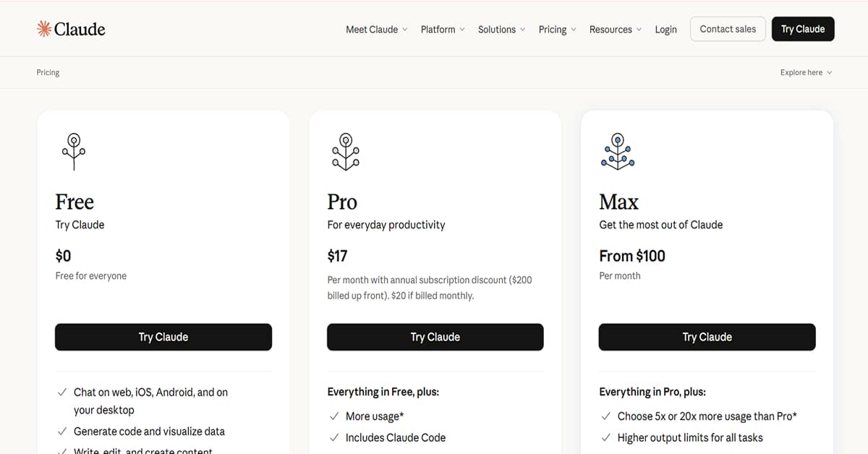Click checkmark beside 'Higher output limits'

click(606, 437)
